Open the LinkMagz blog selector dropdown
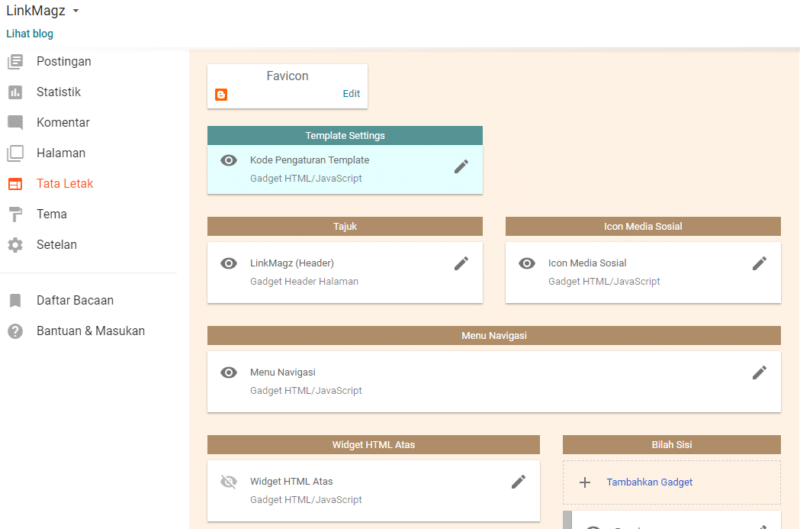800x529 pixels. [x=75, y=11]
